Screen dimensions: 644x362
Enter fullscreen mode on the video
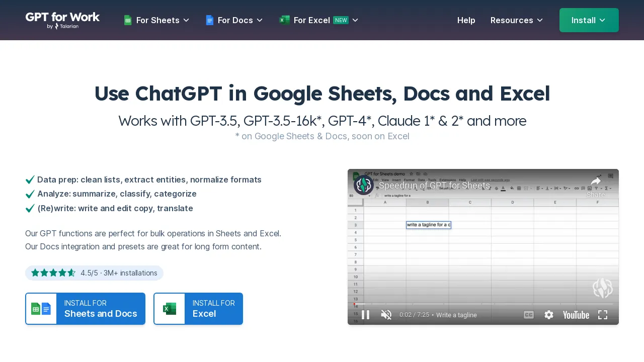coord(603,315)
